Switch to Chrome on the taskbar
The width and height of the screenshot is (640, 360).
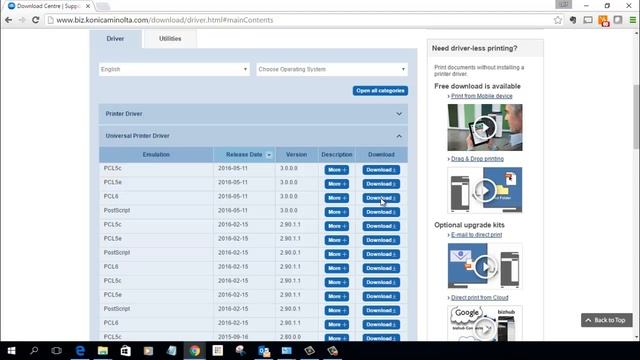[x=195, y=351]
